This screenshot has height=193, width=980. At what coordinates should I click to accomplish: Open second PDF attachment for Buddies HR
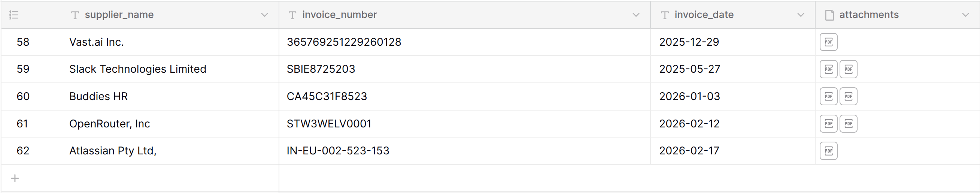848,96
